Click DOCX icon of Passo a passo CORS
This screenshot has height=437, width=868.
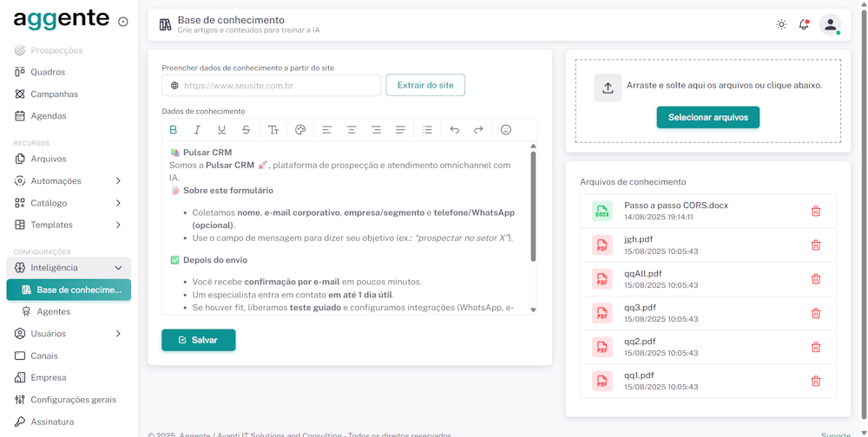pyautogui.click(x=602, y=212)
